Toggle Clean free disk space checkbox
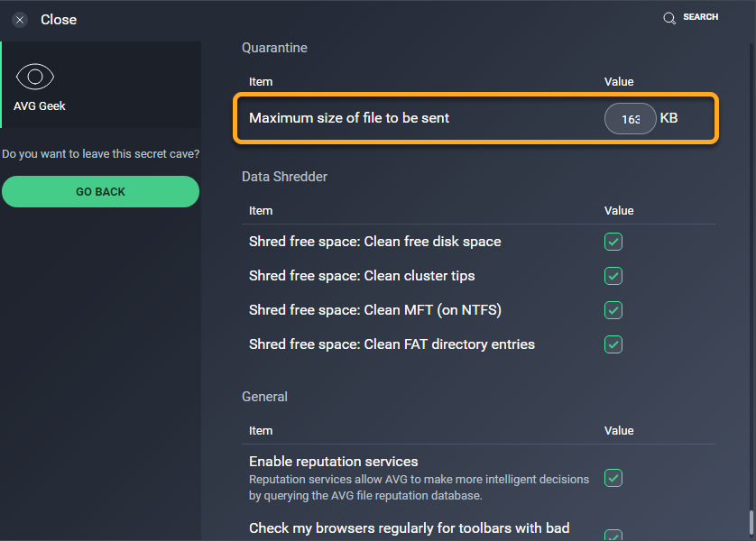756x541 pixels. [x=613, y=242]
